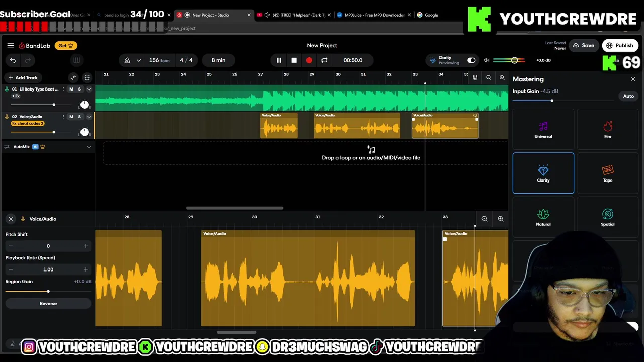Image resolution: width=644 pixels, height=362 pixels.
Task: Zoom in the region editor
Action: point(501,219)
